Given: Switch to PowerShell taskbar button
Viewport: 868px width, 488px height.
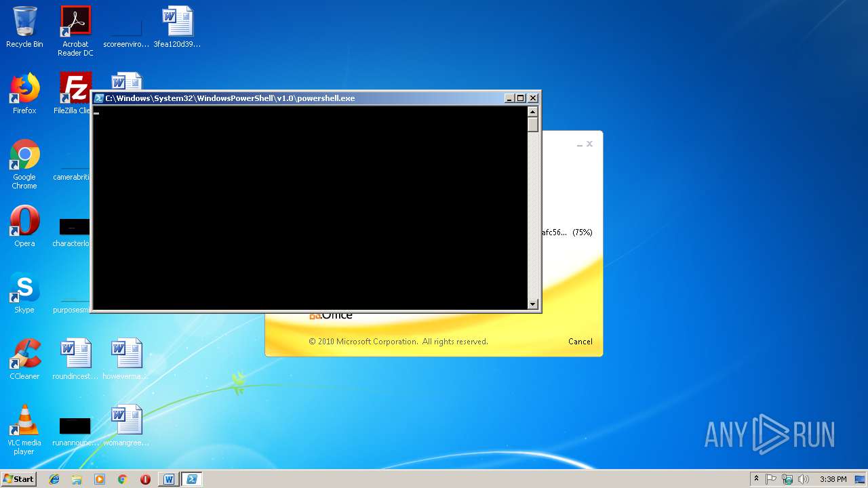Looking at the screenshot, I should [x=192, y=479].
